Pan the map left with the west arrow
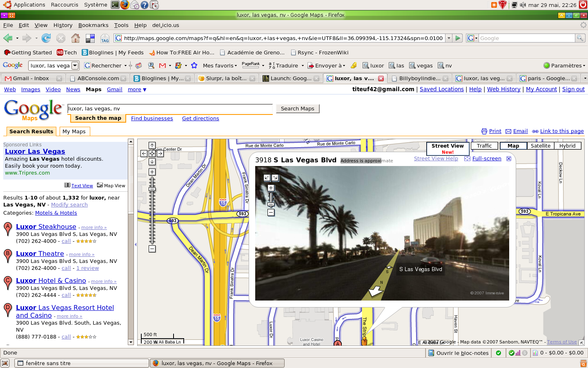588x368 pixels. tap(144, 153)
